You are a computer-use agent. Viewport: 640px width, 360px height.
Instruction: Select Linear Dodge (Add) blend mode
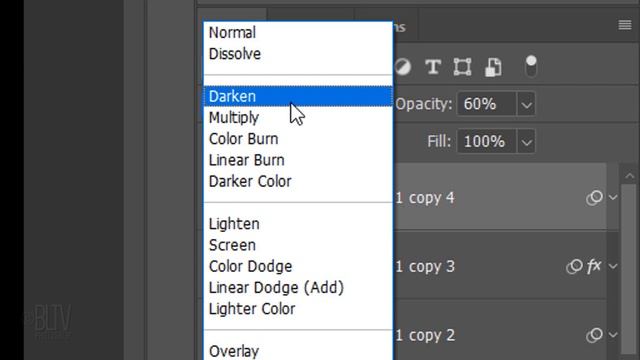point(298,287)
